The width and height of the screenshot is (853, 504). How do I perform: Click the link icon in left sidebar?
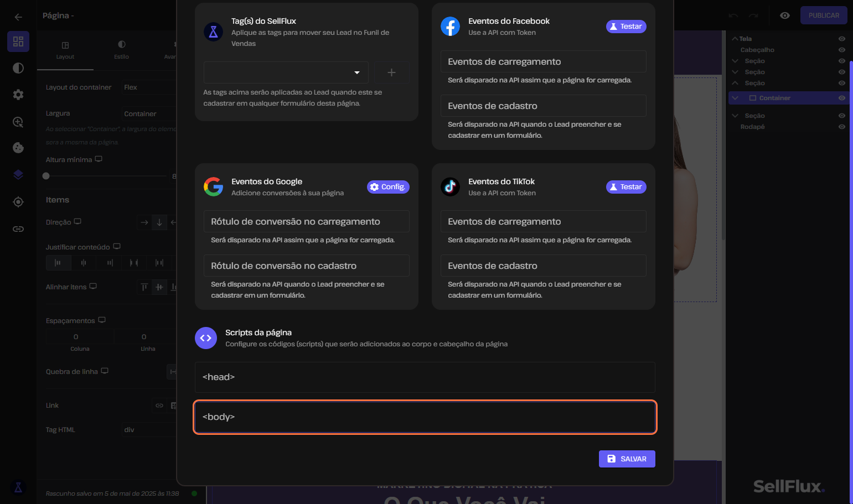18,228
